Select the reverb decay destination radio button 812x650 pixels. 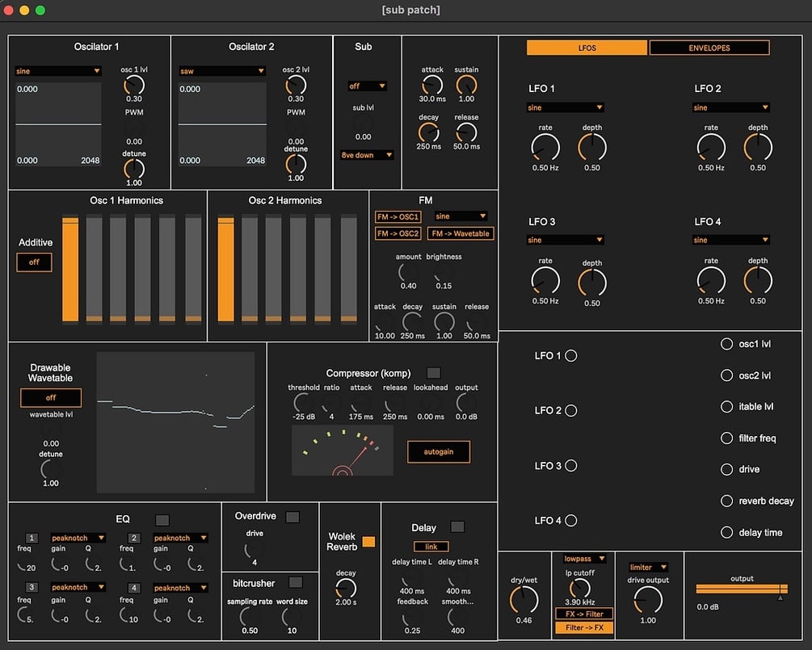click(x=727, y=501)
